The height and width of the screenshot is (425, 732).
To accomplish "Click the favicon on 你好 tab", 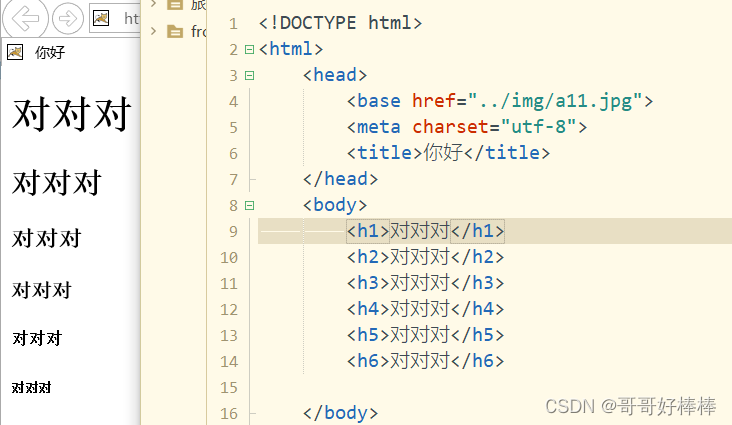I will tap(15, 52).
